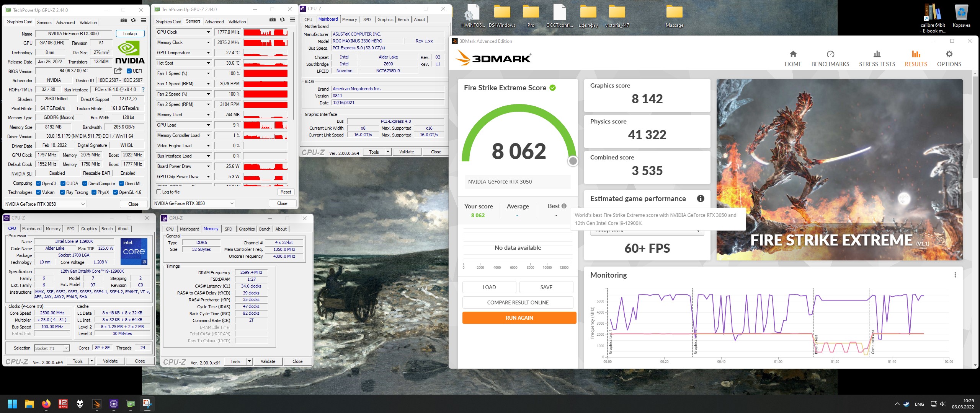Open 3DMark OPTIONS gear
This screenshot has height=413, width=980.
(949, 59)
